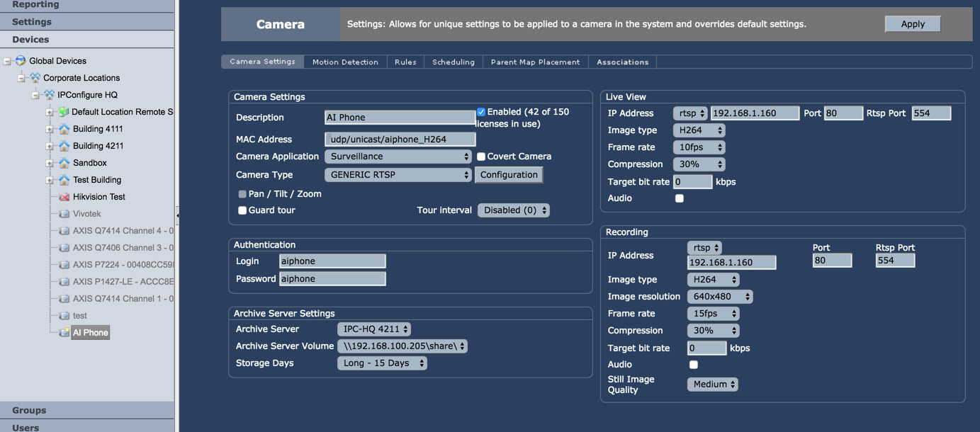The height and width of the screenshot is (432, 980).
Task: Click the Description input field
Action: 400,118
